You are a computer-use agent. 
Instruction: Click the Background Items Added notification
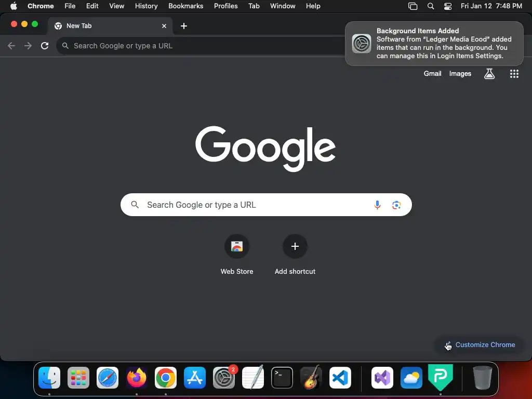tap(434, 44)
